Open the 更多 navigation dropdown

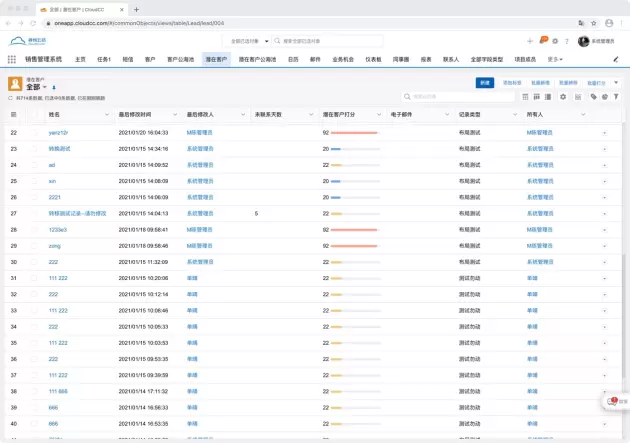tap(554, 59)
